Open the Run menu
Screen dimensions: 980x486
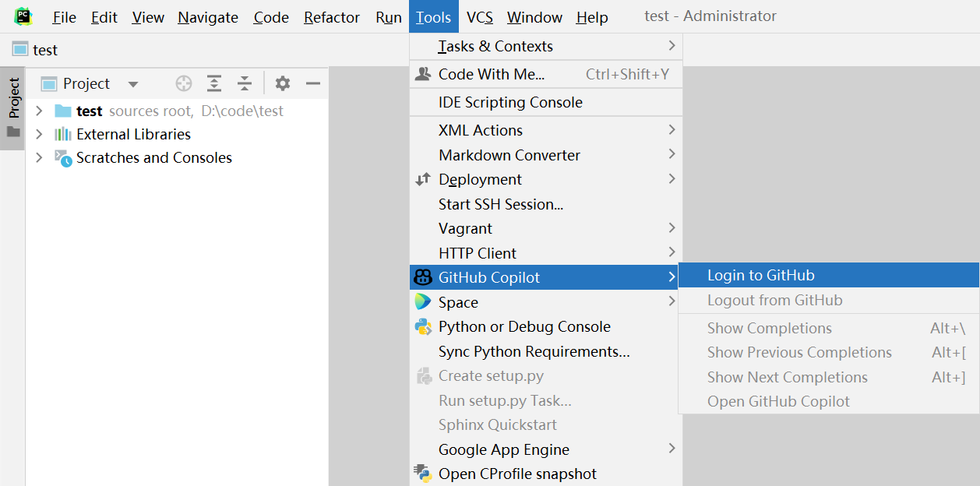pyautogui.click(x=389, y=17)
